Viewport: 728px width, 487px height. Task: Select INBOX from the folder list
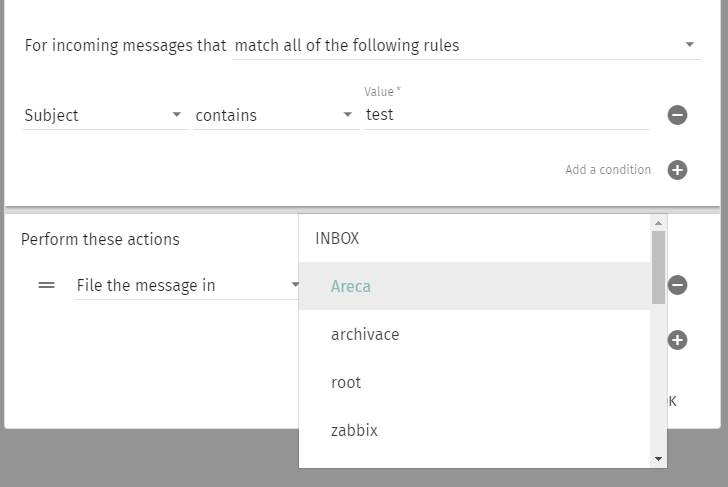(x=337, y=238)
